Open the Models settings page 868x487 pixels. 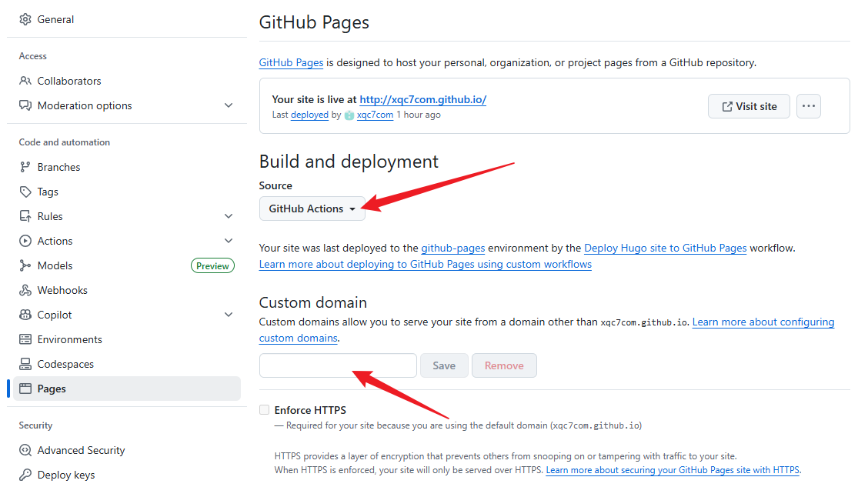click(x=55, y=265)
